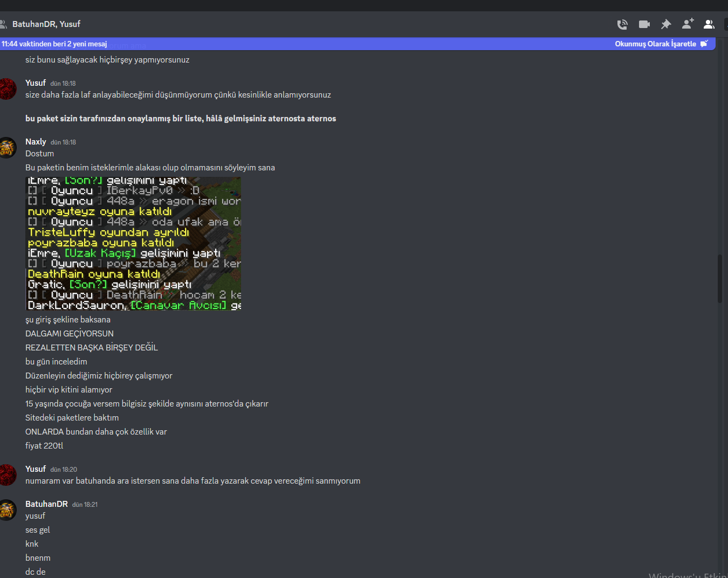The width and height of the screenshot is (728, 578).
Task: Click message 'DALGAMI GEÇİYORSUN'
Action: point(70,334)
